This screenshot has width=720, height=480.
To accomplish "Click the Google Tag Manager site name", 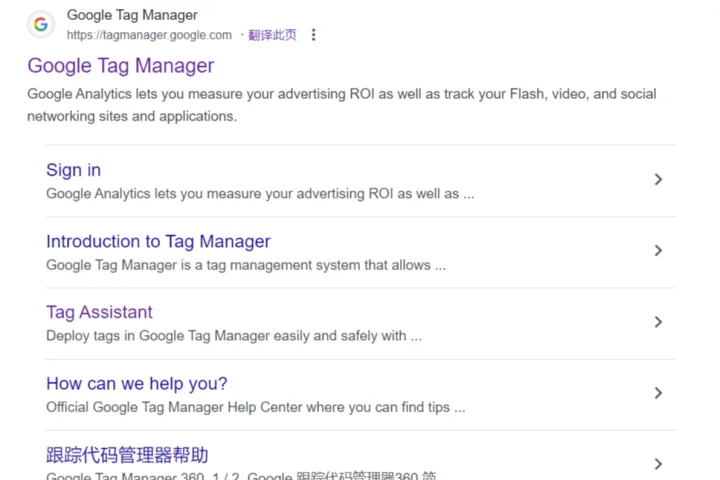I will 132,15.
